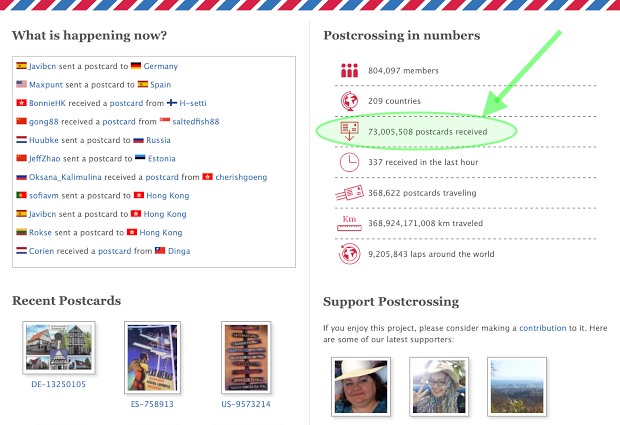View supporter photo with glasses and scarf
This screenshot has width=620, height=425.
(439, 387)
